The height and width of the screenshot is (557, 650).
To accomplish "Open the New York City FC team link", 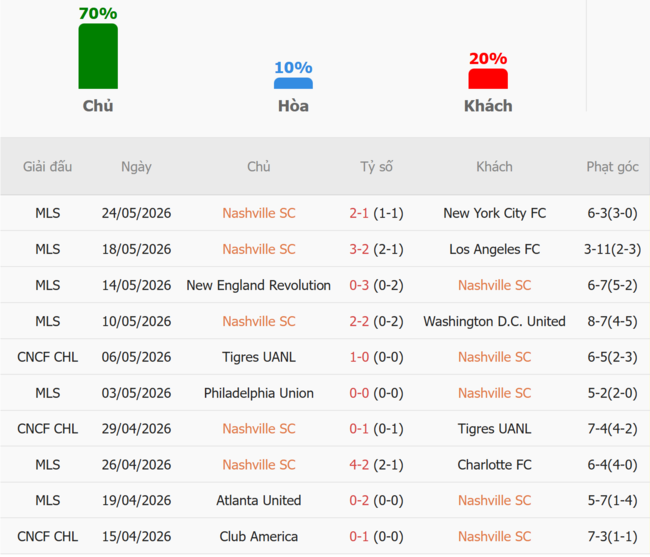I will [495, 213].
